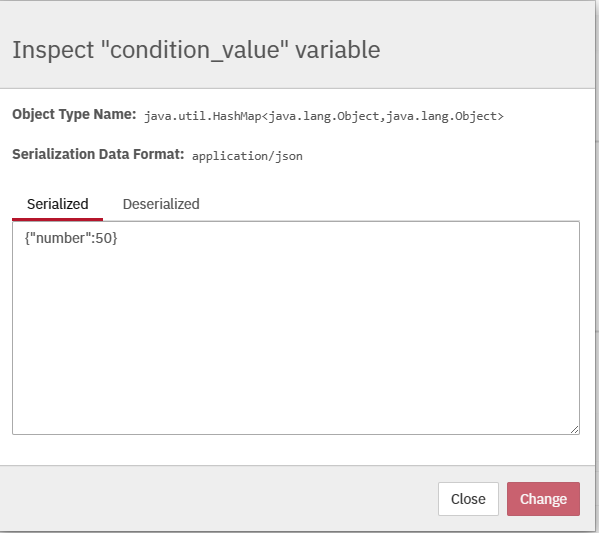
Task: Click the Serialization Data Format label
Action: [98, 154]
